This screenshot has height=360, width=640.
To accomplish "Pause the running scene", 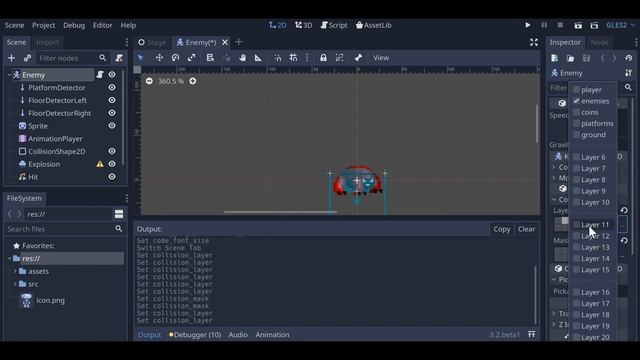I will coord(544,25).
